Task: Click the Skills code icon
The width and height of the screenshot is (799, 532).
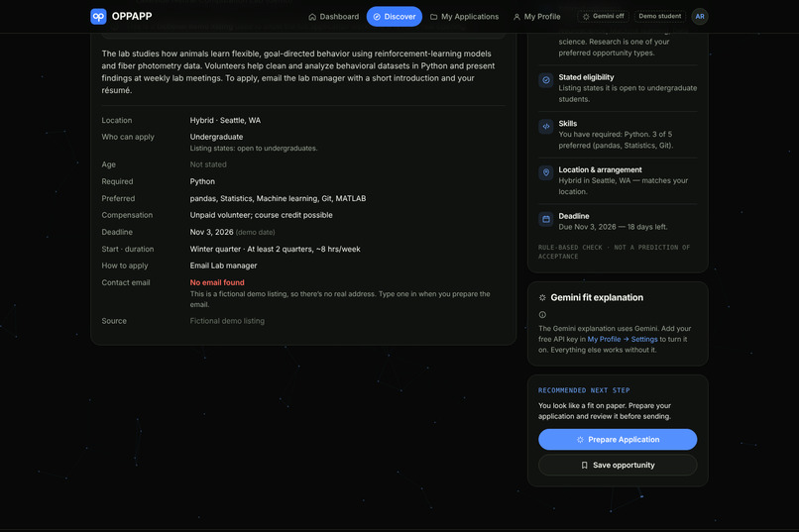Action: [546, 127]
